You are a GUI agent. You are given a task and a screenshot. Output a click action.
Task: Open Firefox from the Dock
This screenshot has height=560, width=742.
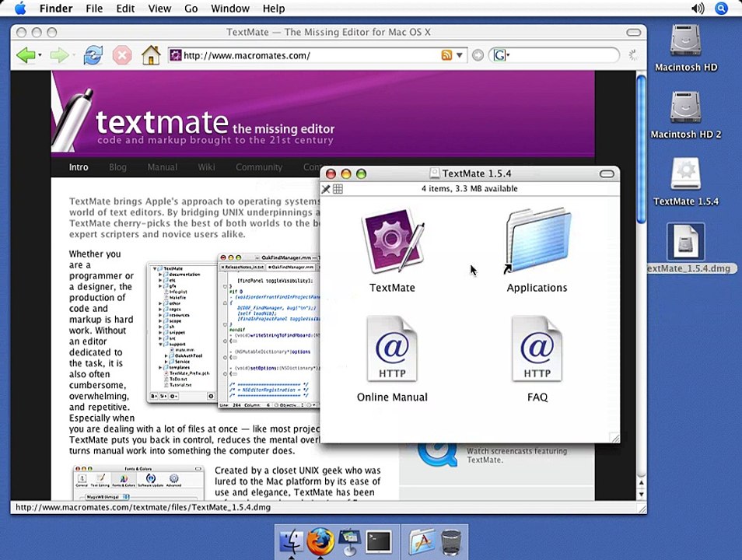coord(320,541)
